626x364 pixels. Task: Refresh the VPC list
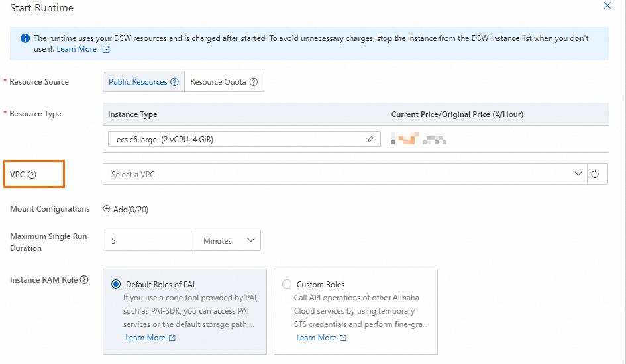point(595,175)
